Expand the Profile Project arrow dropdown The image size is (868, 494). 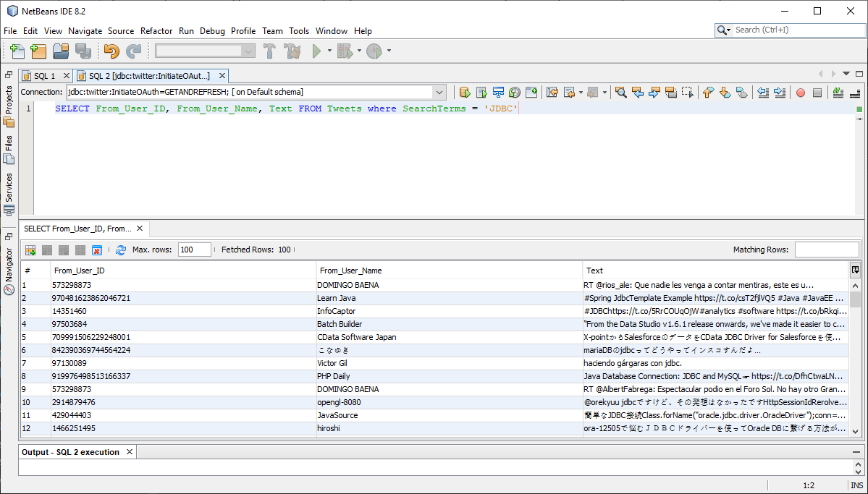[389, 51]
